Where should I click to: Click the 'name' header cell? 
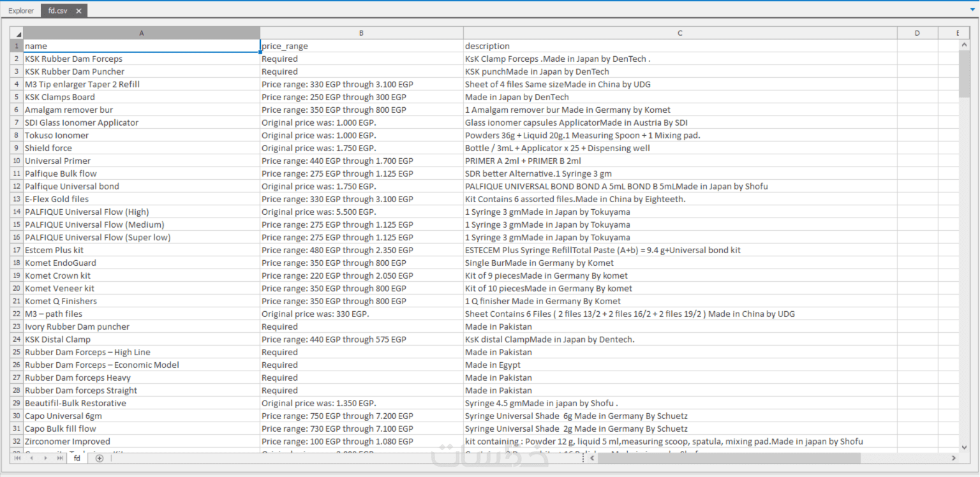point(142,46)
